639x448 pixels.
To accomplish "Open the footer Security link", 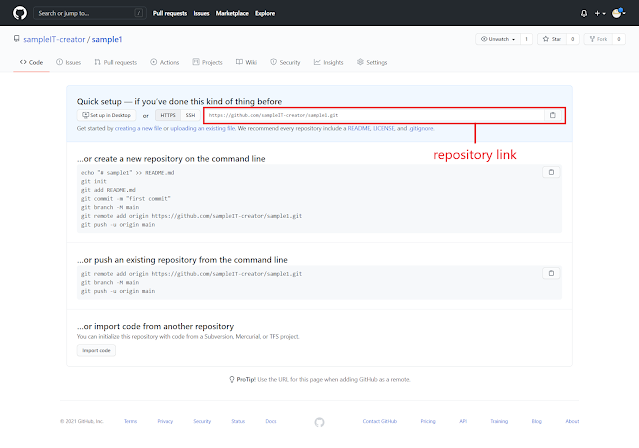I will point(202,422).
